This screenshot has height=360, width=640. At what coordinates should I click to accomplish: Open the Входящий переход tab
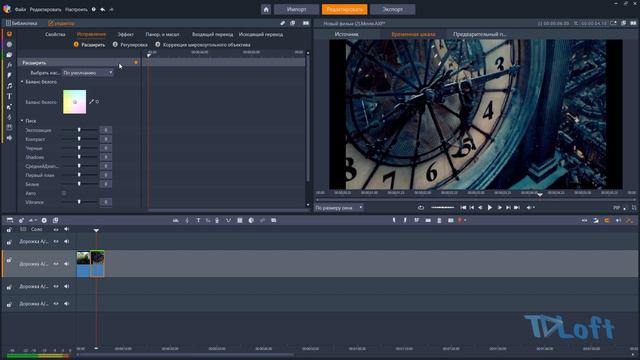[212, 34]
